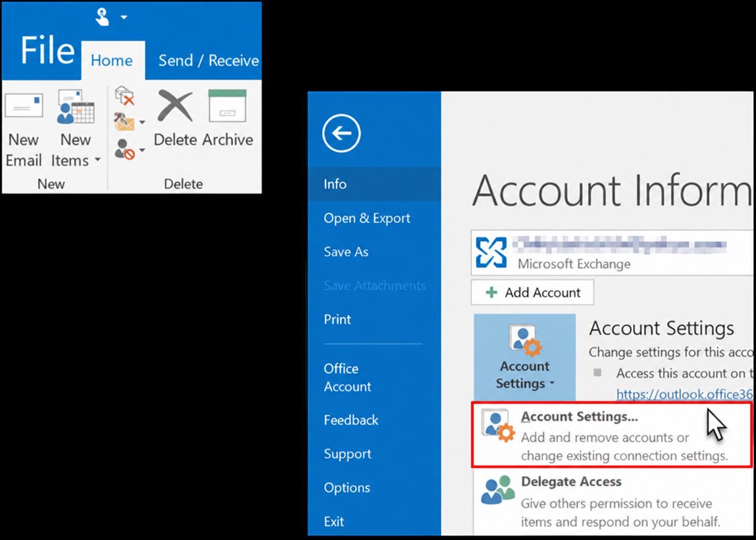Image resolution: width=756 pixels, height=540 pixels.
Task: Click the Add Account button
Action: click(532, 292)
